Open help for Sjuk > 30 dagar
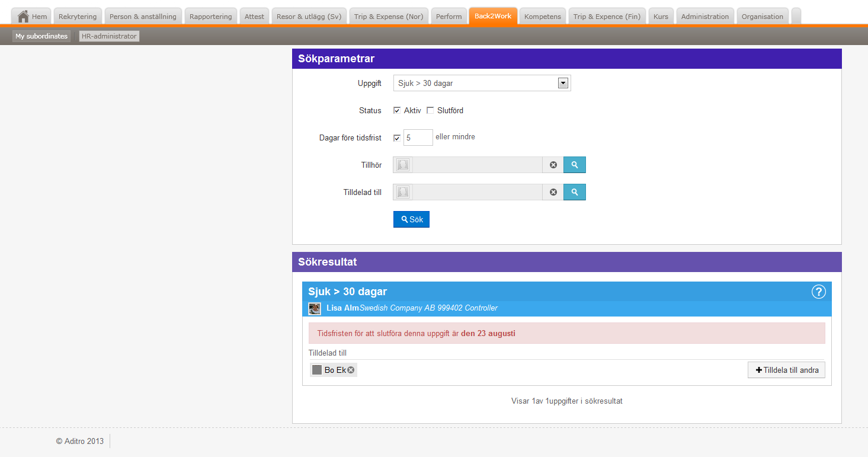 (818, 292)
